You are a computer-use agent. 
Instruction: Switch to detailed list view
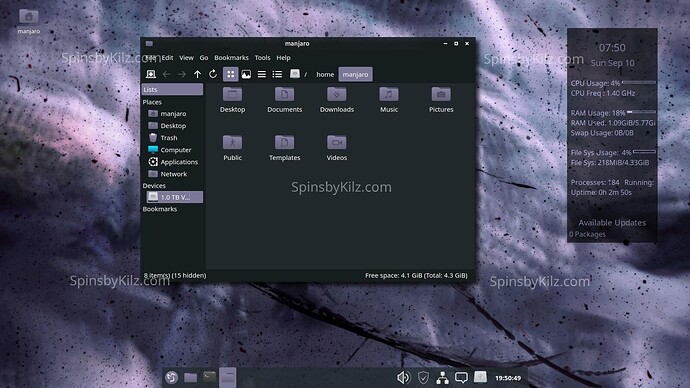(277, 74)
